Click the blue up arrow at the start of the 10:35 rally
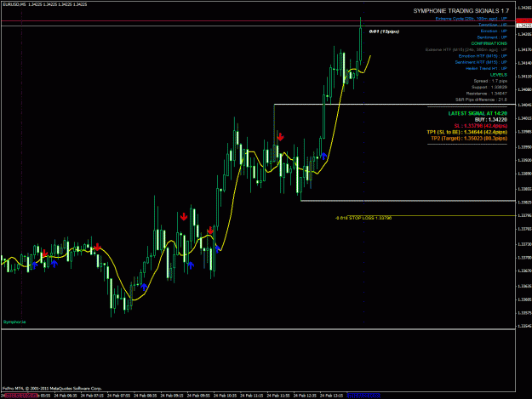The width and height of the screenshot is (532, 399). 218,248
